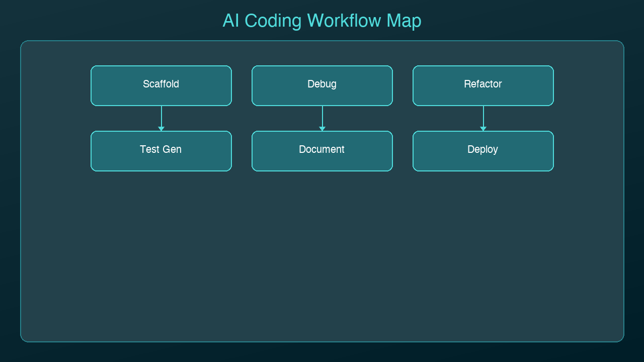The height and width of the screenshot is (362, 644).
Task: Click the gap between Test Gen and Document
Action: 242,151
